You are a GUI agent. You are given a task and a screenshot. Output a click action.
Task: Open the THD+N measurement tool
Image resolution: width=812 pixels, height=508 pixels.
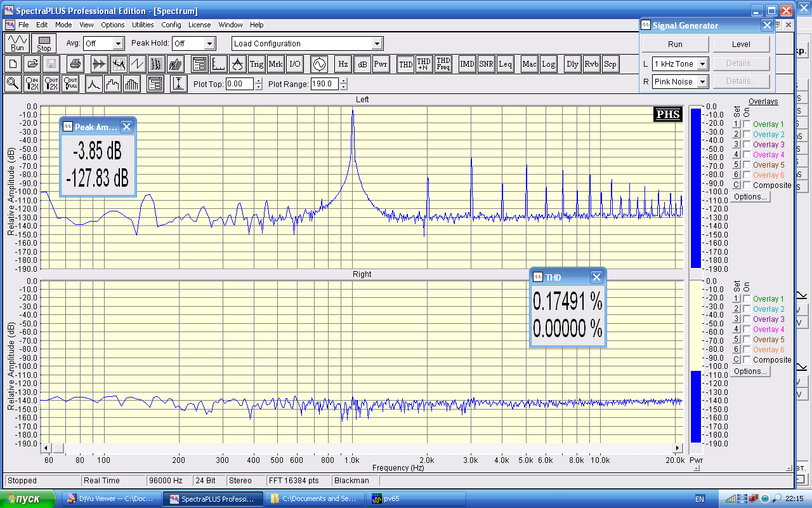coord(423,64)
